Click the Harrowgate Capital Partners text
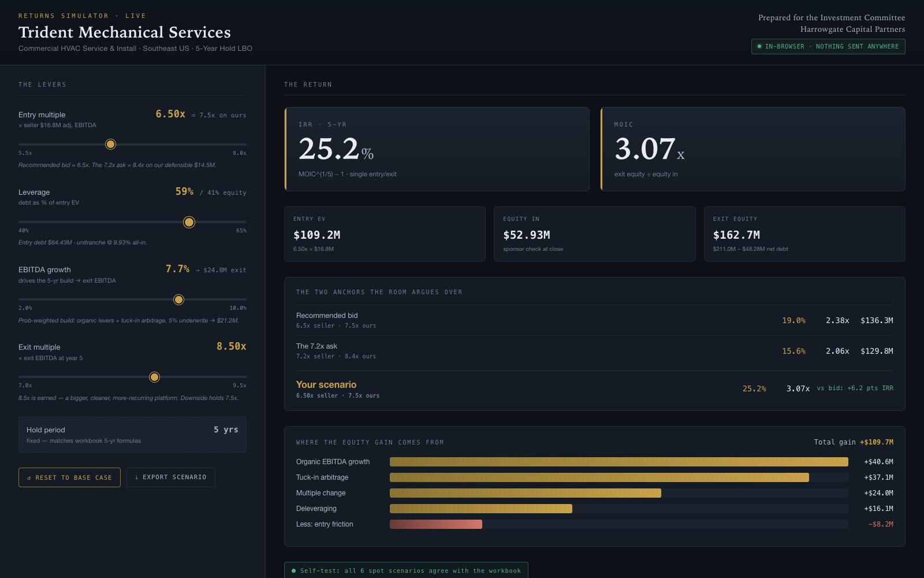924x578 pixels. [852, 29]
